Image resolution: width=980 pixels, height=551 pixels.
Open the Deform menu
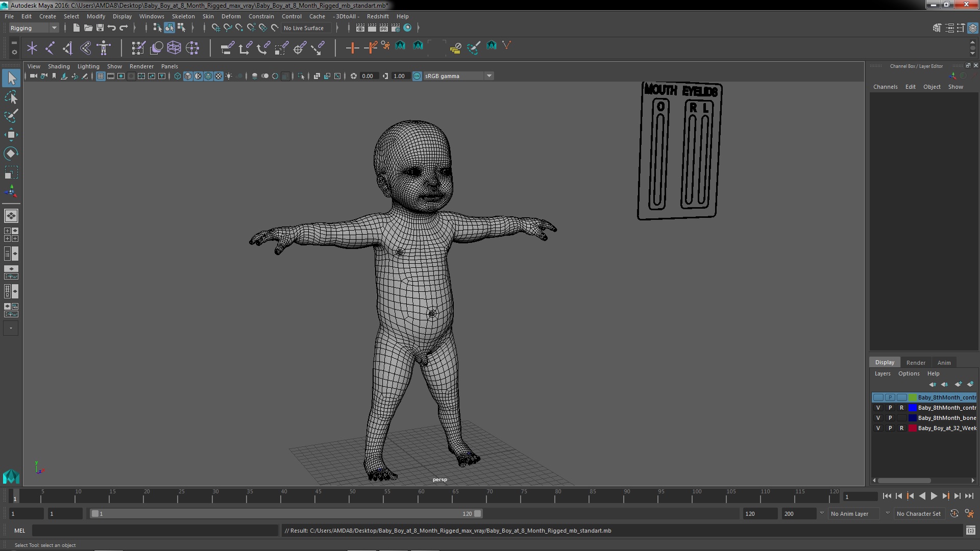coord(231,16)
